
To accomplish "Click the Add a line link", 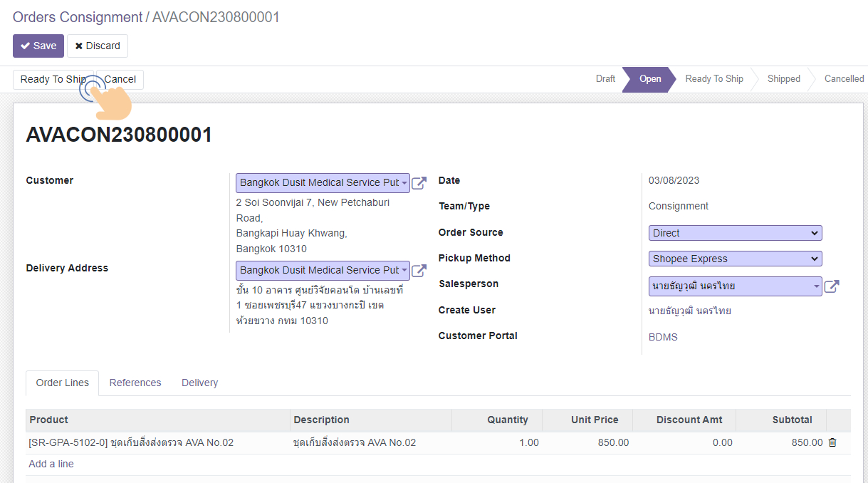I will (51, 464).
